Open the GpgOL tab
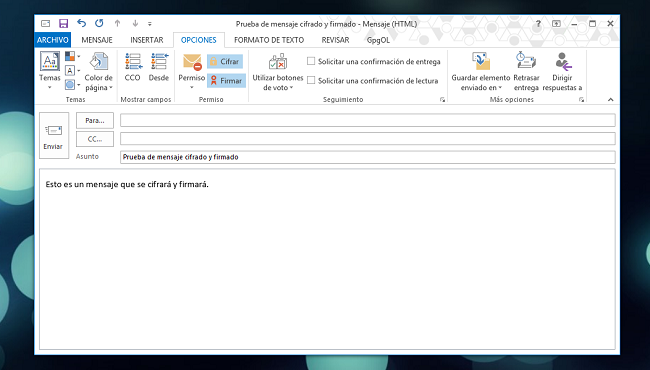Viewport: 650px width, 370px height. click(x=378, y=40)
